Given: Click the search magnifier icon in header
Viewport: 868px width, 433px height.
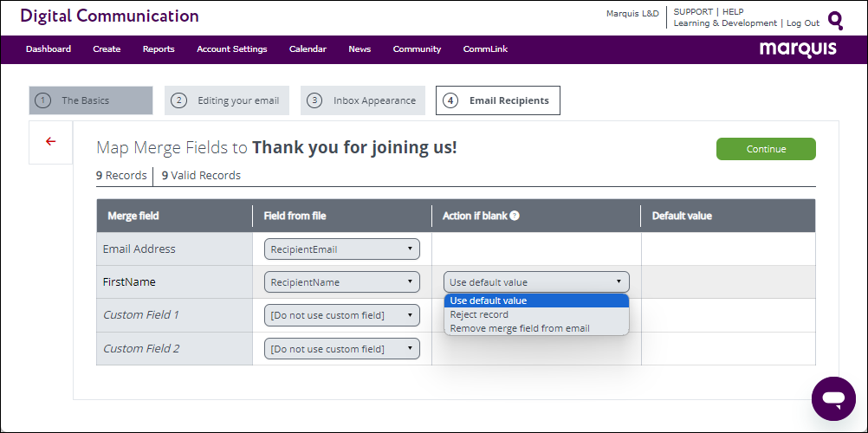Looking at the screenshot, I should pos(835,20).
